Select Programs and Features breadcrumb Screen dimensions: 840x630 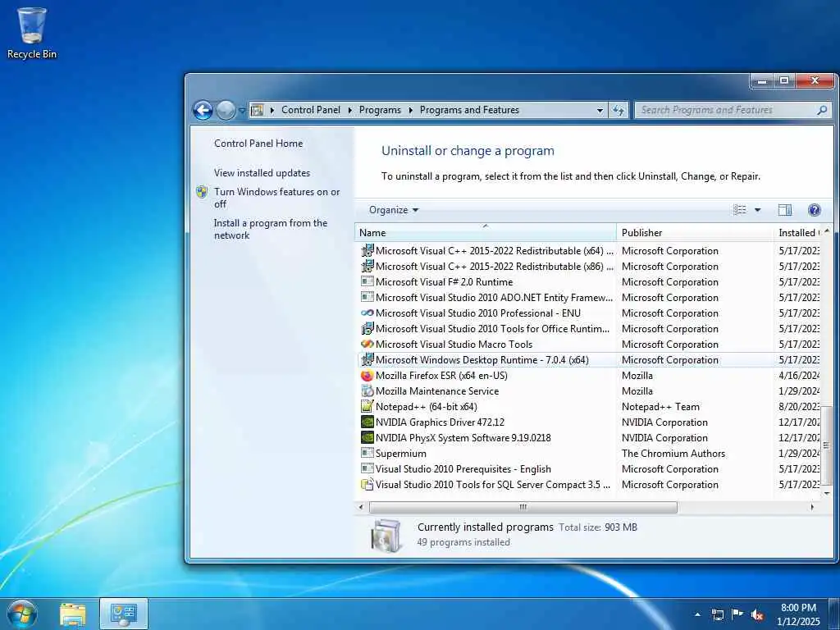[x=469, y=110]
